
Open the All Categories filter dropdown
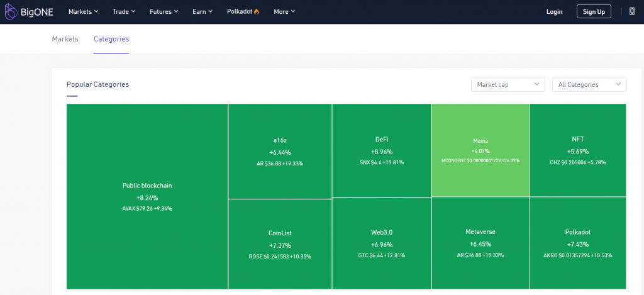(589, 84)
